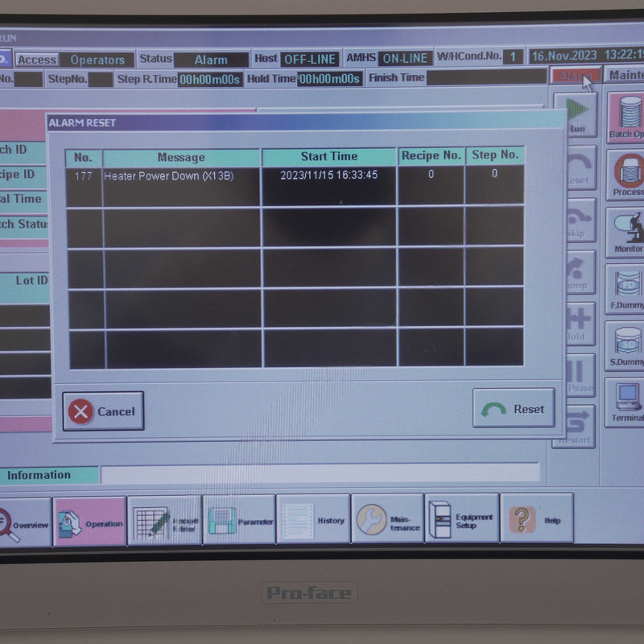Click the Information text field

[x=319, y=473]
